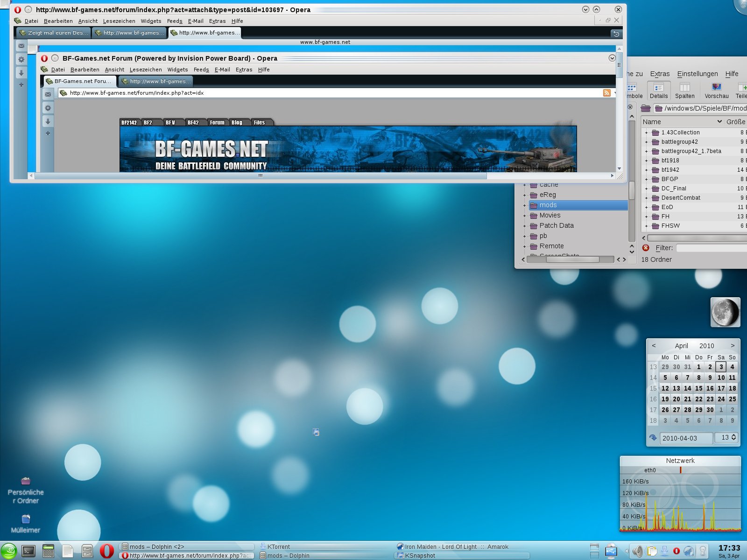Switch to BF-Games.net Foru... tab
The image size is (747, 560).
pos(80,81)
